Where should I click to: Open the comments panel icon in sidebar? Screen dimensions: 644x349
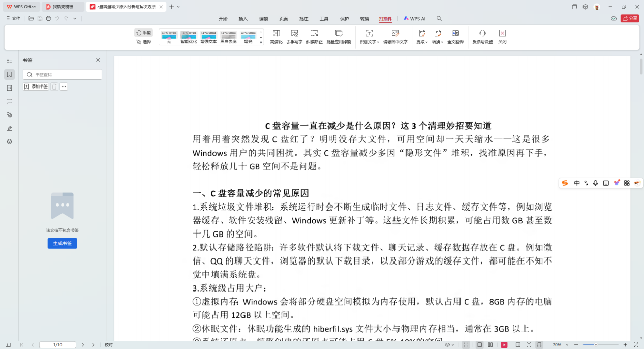point(9,101)
